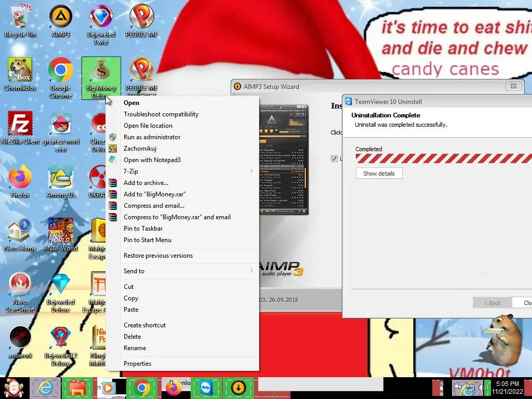Select Restore previous versions
This screenshot has height=399, width=532.
coord(183,256)
